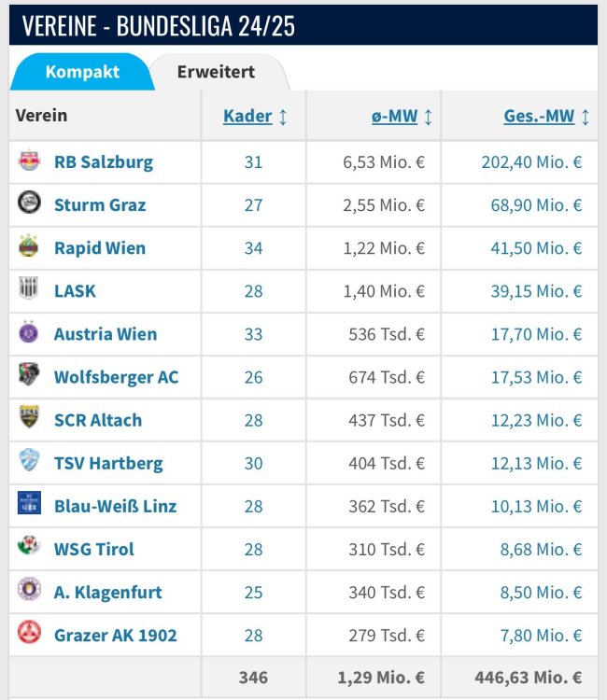Click the RB Salzburg club crest

[x=29, y=161]
